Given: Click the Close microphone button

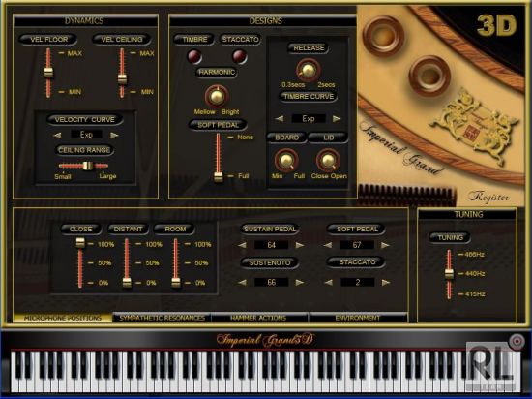Looking at the screenshot, I should 80,229.
